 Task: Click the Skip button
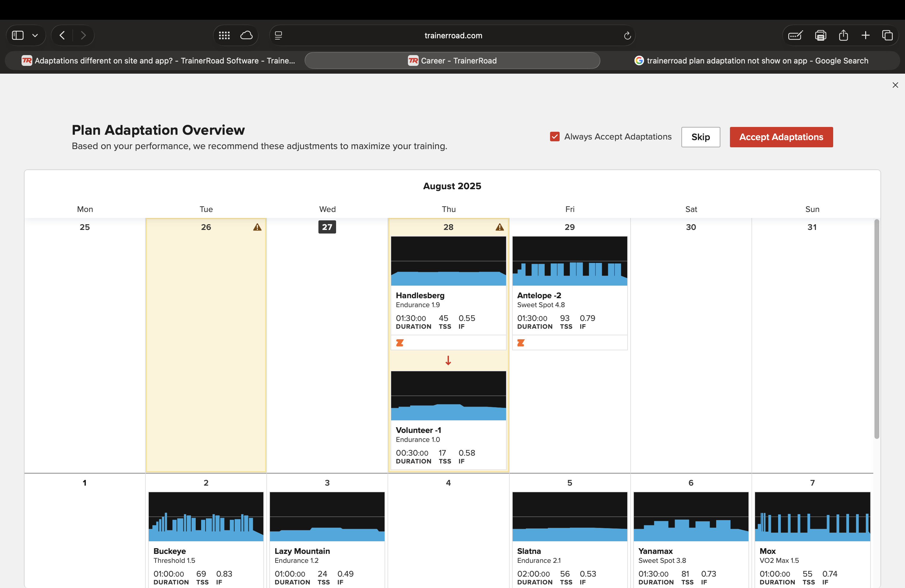[x=700, y=137]
